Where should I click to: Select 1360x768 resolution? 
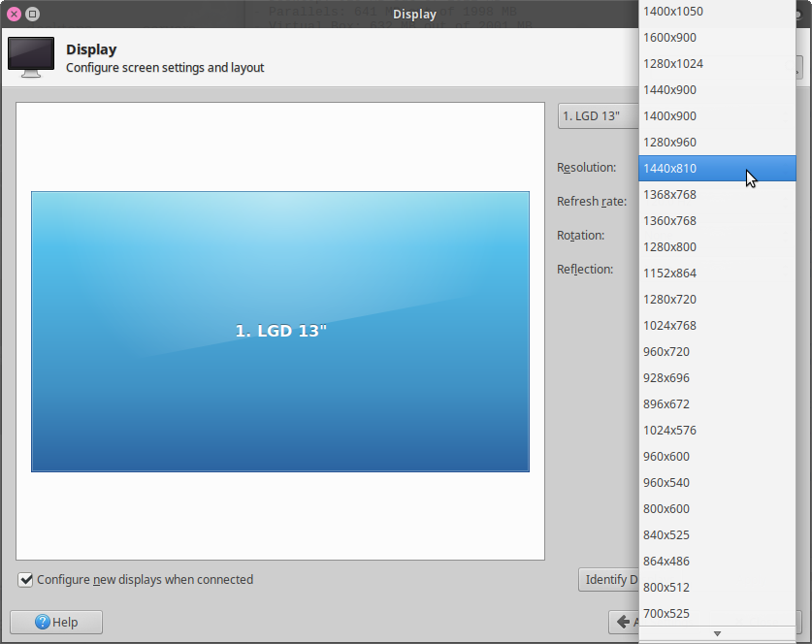point(717,221)
